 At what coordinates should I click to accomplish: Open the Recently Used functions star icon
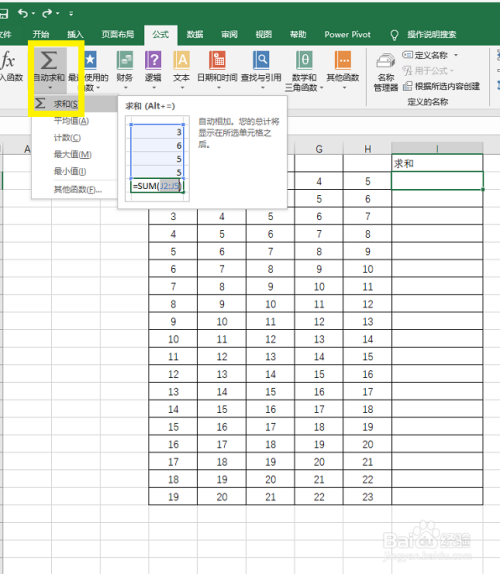(x=90, y=60)
